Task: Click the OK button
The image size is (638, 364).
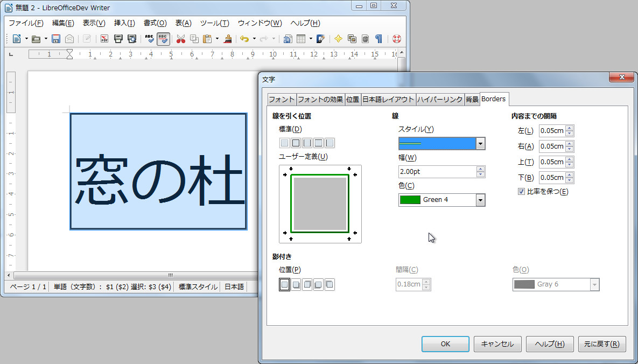Action: [x=445, y=344]
